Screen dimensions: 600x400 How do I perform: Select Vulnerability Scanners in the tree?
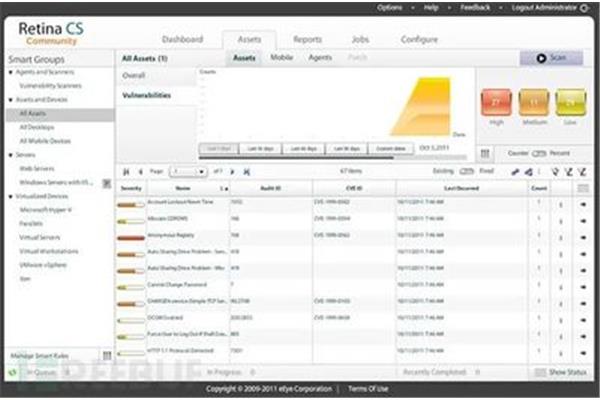(x=51, y=86)
